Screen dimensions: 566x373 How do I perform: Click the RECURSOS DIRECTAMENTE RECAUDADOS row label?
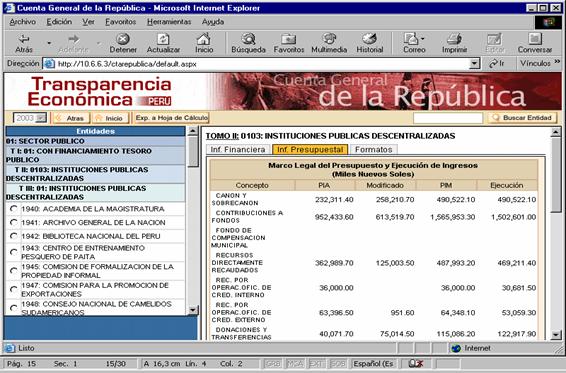237,263
